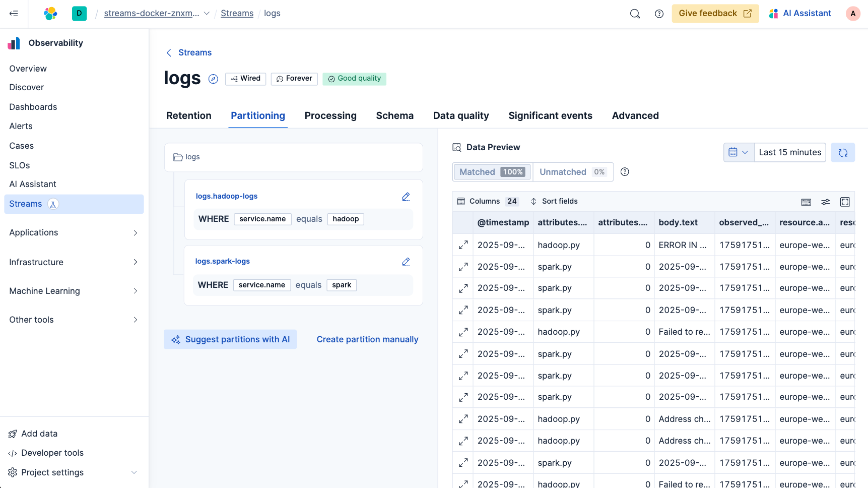Screen dimensions: 868x488
Task: Collapse the side navigation menu
Action: [14, 14]
